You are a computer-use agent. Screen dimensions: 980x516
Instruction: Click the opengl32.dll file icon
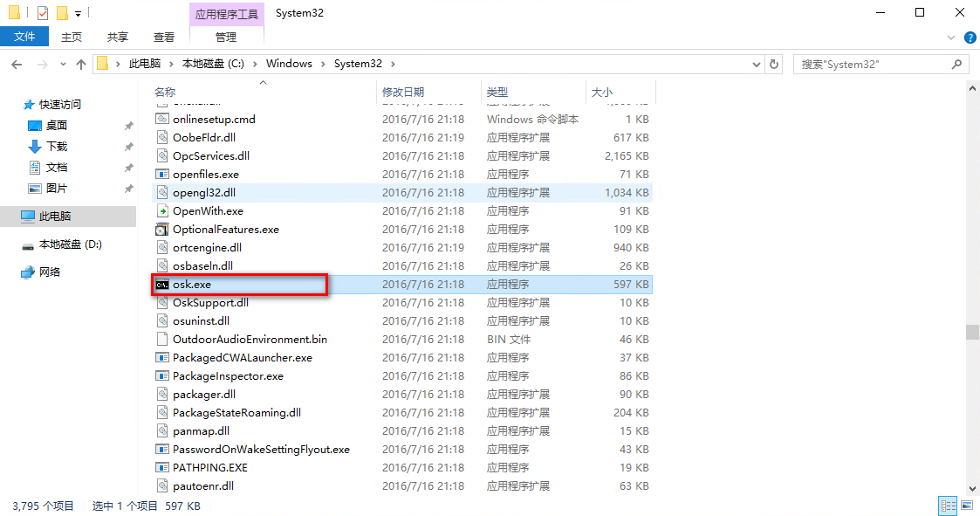pos(161,193)
